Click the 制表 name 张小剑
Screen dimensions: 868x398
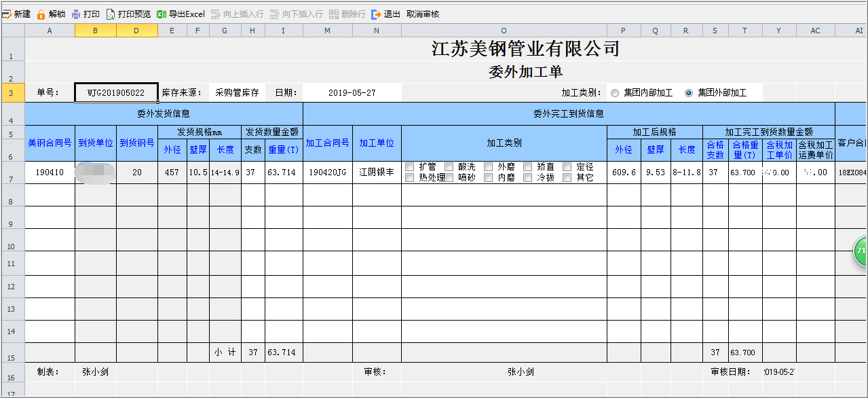click(x=96, y=372)
